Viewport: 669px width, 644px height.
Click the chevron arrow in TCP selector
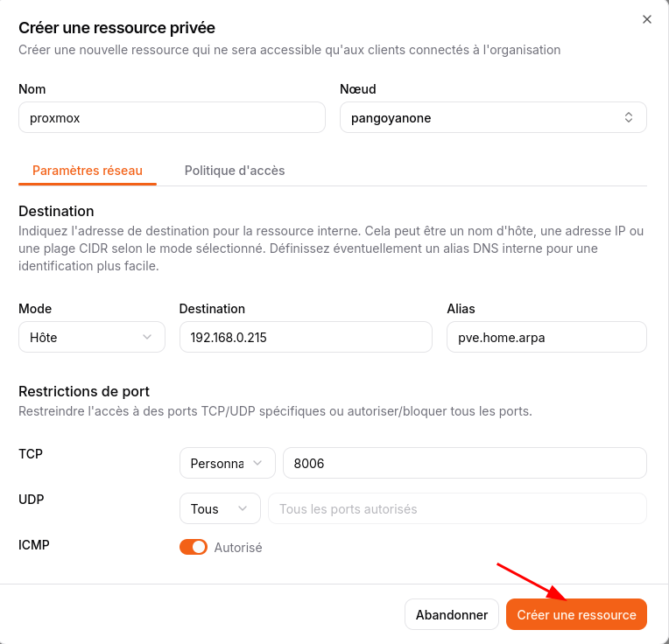257,463
